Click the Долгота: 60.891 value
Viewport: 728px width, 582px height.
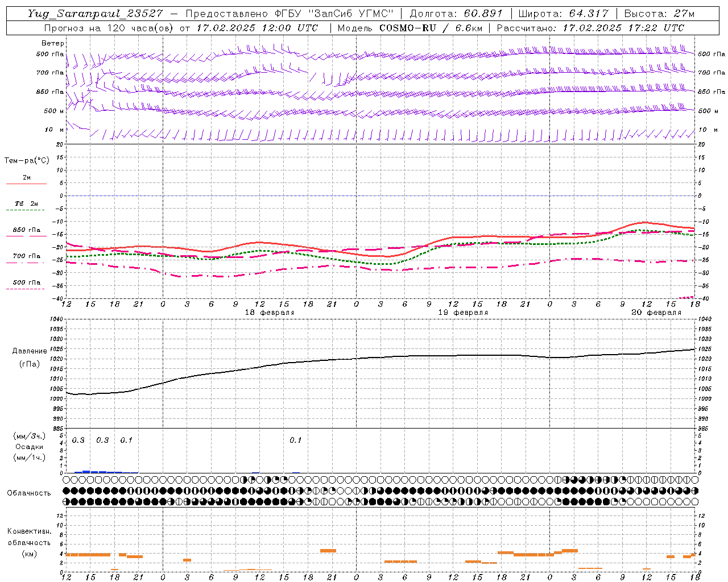coord(456,14)
